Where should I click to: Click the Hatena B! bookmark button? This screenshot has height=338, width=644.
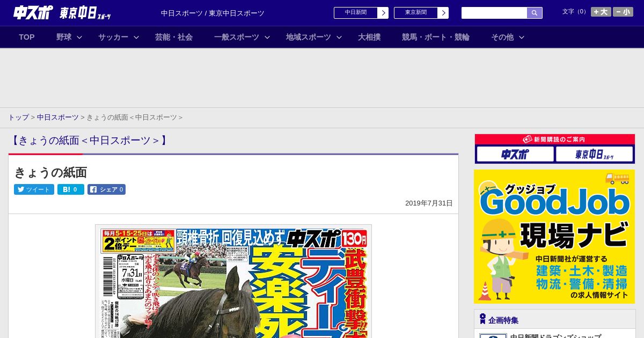pyautogui.click(x=71, y=189)
